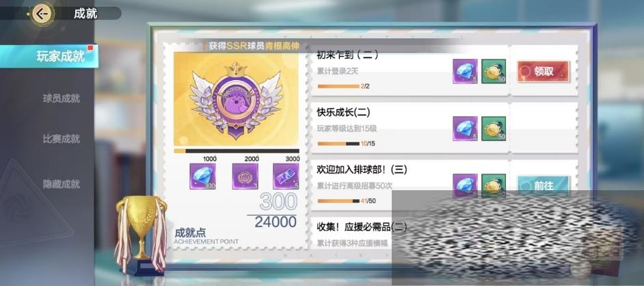644x286 pixels.
Task: Tap the 2000-point badge reward icon
Action: pyautogui.click(x=245, y=177)
